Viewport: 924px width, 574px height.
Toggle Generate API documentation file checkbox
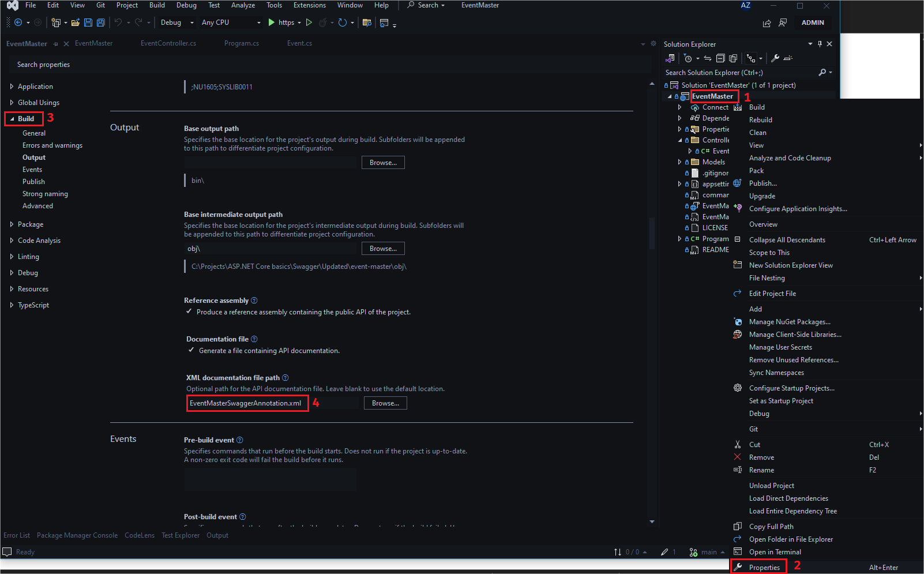pos(191,350)
